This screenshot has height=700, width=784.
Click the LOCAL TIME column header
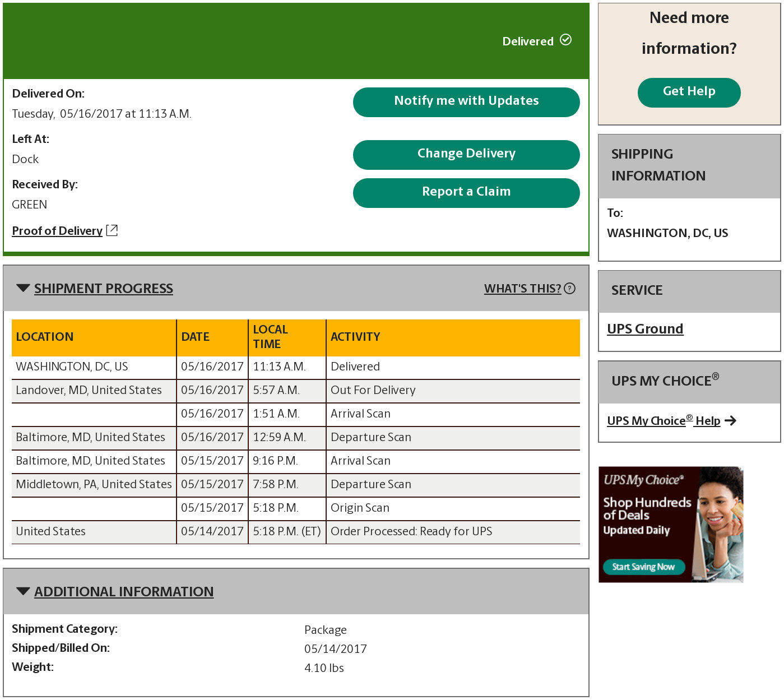click(287, 338)
